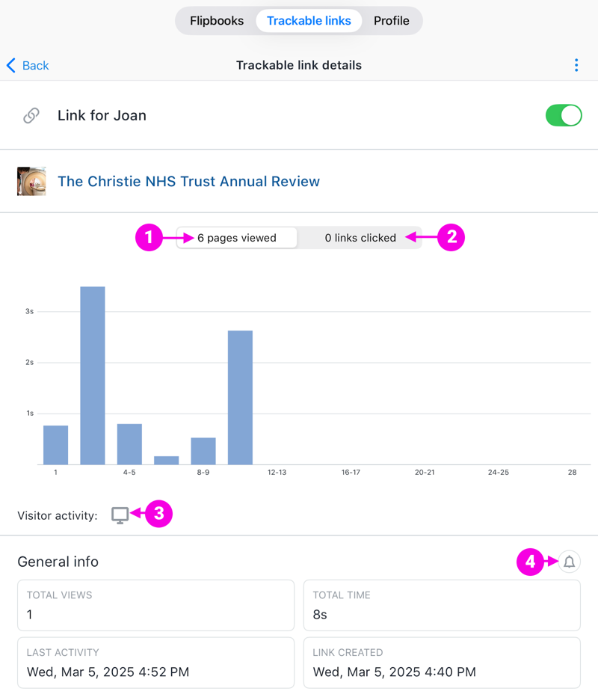Click the desktop monitor visitor activity icon

click(x=120, y=515)
